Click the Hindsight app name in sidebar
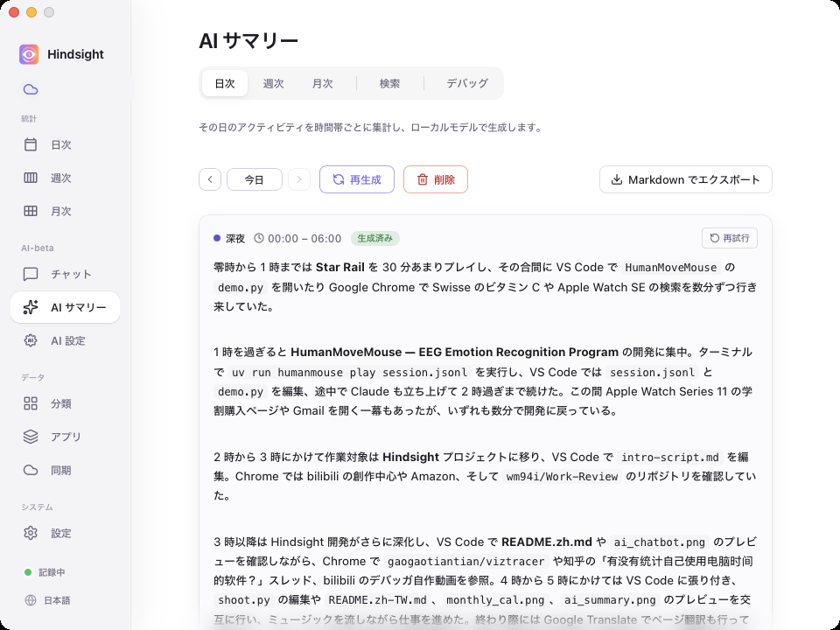This screenshot has height=630, width=840. [x=75, y=54]
